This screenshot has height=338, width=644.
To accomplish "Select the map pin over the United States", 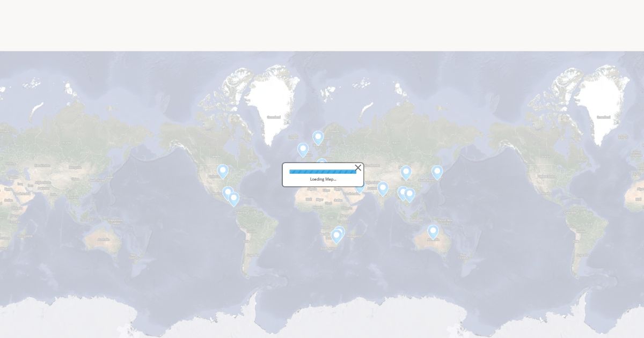I will [x=223, y=172].
